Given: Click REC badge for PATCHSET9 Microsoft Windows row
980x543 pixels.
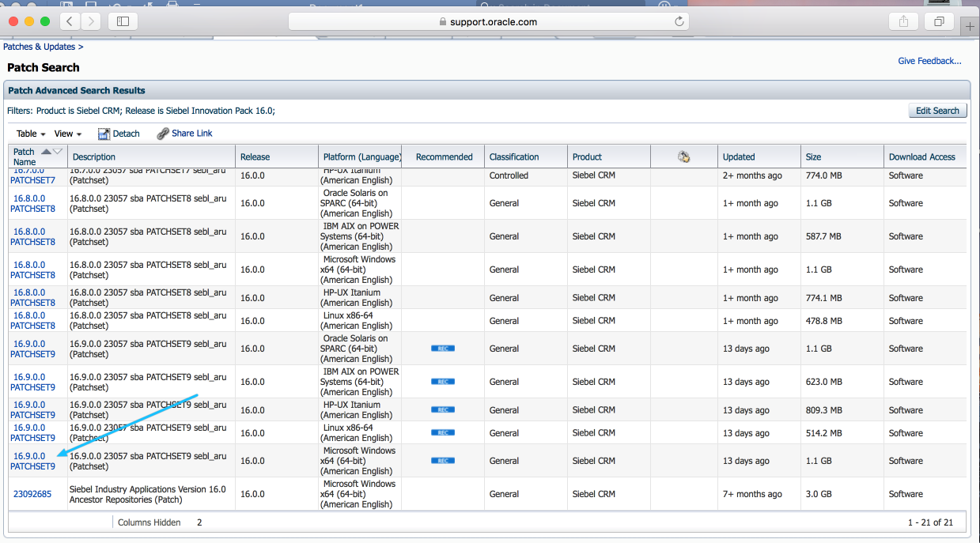Looking at the screenshot, I should pyautogui.click(x=443, y=461).
